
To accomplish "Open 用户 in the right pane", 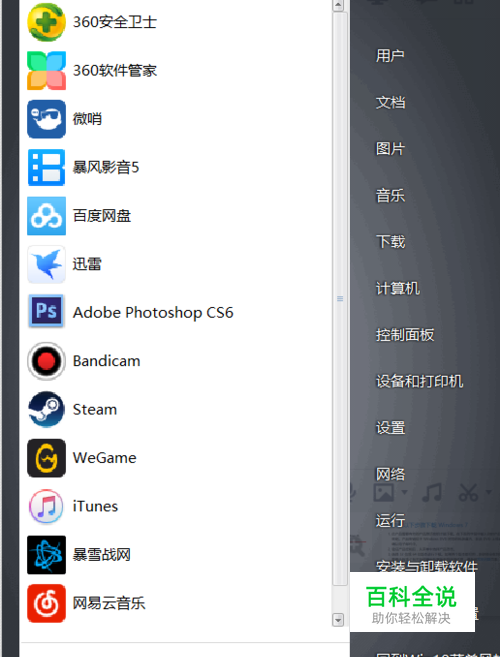I will [x=390, y=55].
